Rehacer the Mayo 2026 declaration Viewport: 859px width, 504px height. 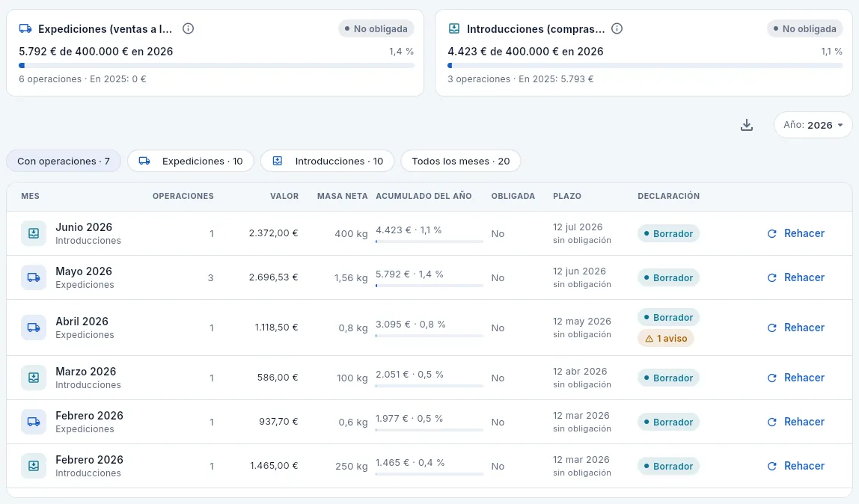pos(796,277)
